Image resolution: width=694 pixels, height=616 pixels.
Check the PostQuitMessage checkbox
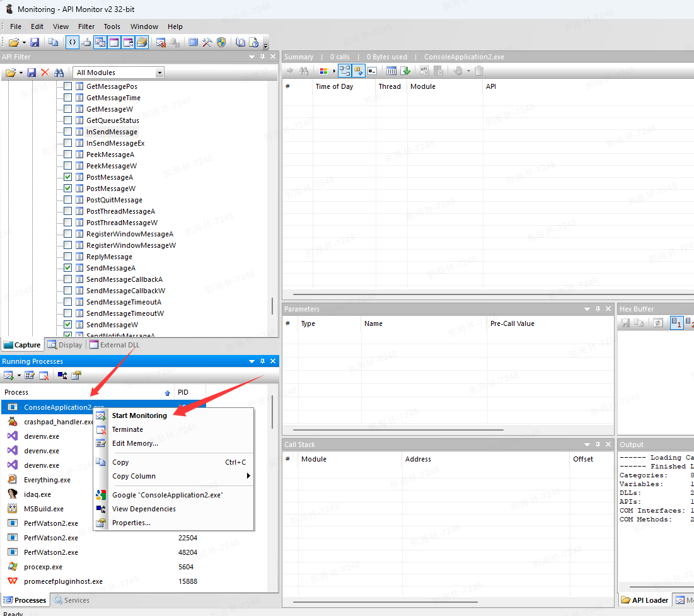click(67, 199)
